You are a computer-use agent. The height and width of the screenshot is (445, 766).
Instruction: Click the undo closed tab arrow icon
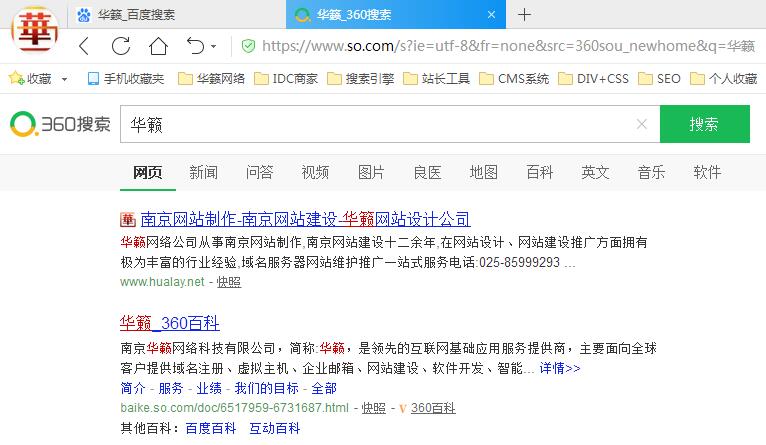(196, 46)
